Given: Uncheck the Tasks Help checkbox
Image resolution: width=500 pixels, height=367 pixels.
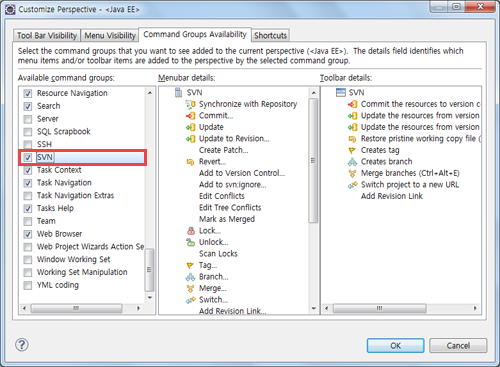Looking at the screenshot, I should click(28, 209).
